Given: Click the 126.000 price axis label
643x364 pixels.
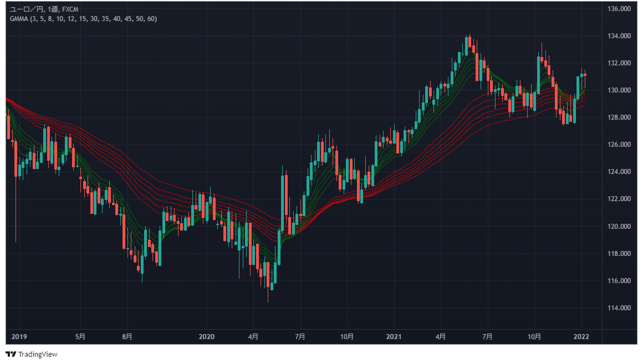Looking at the screenshot, I should coord(620,145).
